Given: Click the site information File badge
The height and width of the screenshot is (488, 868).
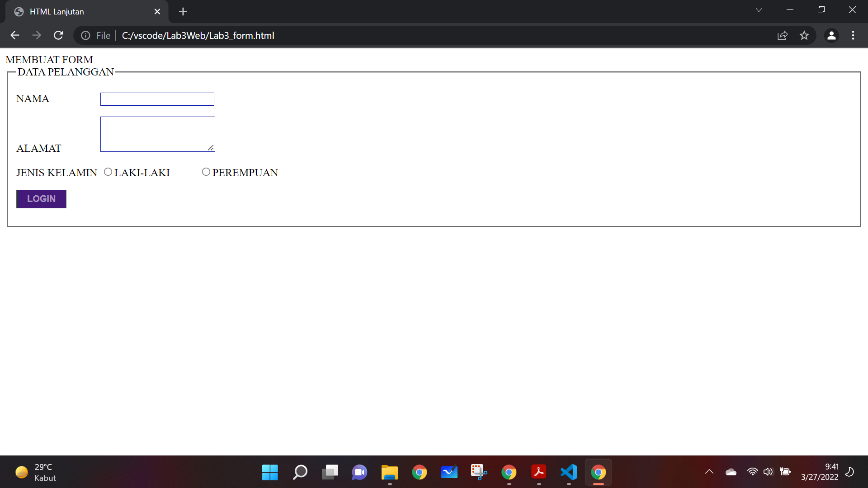Looking at the screenshot, I should (x=95, y=35).
